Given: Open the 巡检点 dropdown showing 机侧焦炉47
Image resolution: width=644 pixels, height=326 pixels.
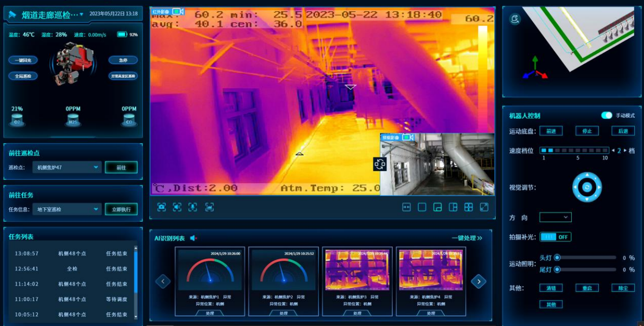Looking at the screenshot, I should click(66, 168).
